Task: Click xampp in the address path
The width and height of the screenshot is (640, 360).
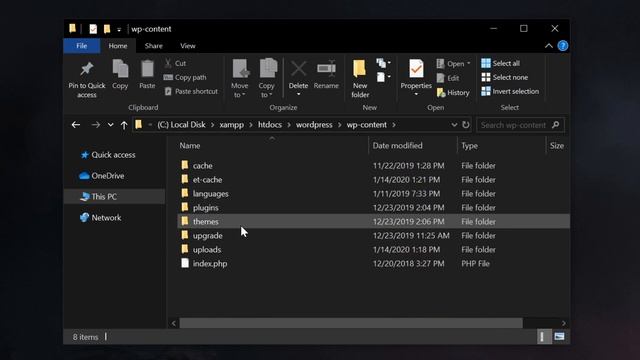Action: (231, 125)
